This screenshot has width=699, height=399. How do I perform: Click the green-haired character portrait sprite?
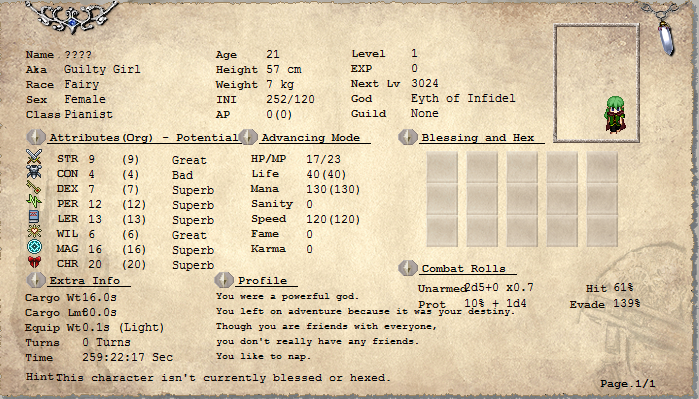615,115
